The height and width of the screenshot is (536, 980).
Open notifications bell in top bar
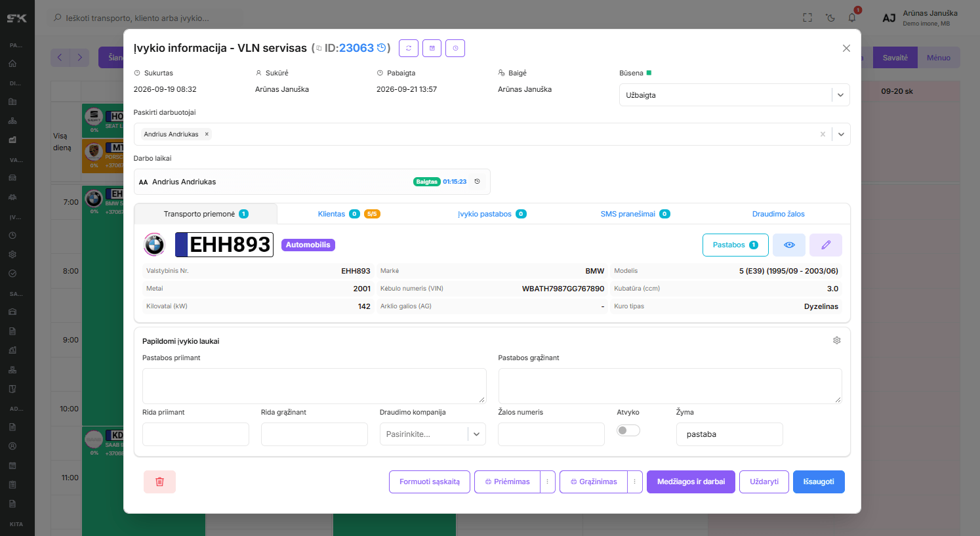[x=852, y=18]
